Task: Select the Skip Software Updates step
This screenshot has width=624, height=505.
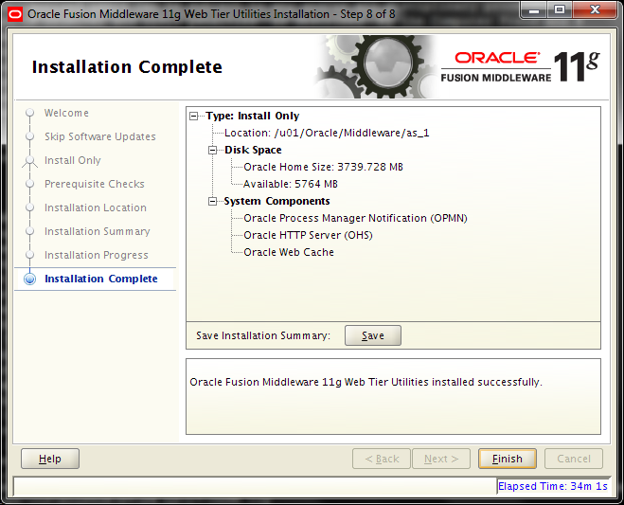Action: 100,136
